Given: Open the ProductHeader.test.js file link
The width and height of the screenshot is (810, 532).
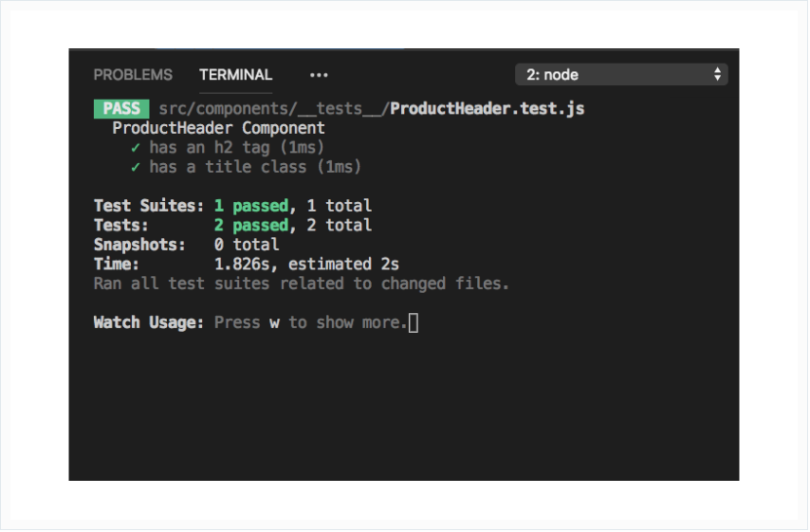Looking at the screenshot, I should click(487, 108).
